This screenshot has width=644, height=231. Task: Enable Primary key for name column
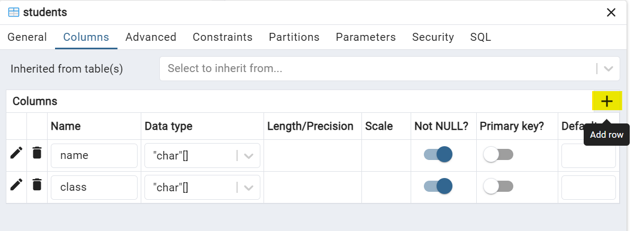tap(498, 155)
